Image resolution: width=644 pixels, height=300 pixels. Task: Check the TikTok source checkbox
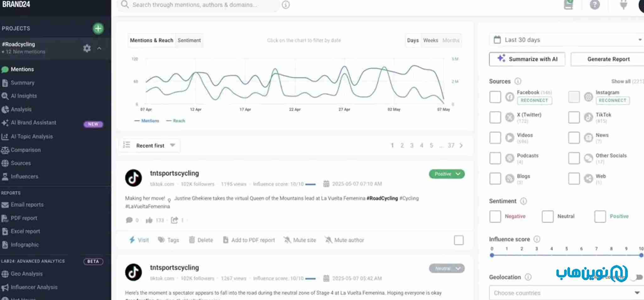tap(574, 117)
